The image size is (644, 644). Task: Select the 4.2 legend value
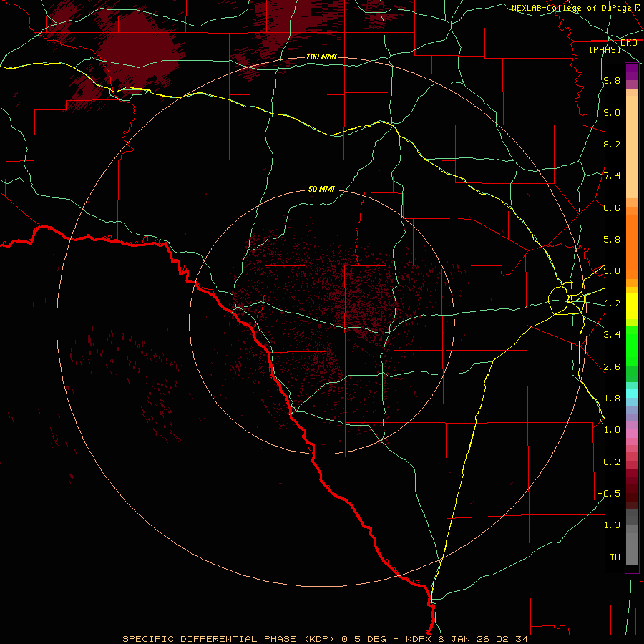pyautogui.click(x=612, y=303)
